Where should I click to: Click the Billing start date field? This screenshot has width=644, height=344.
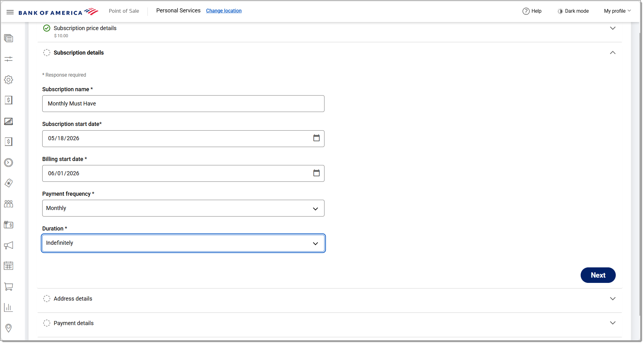click(x=183, y=173)
